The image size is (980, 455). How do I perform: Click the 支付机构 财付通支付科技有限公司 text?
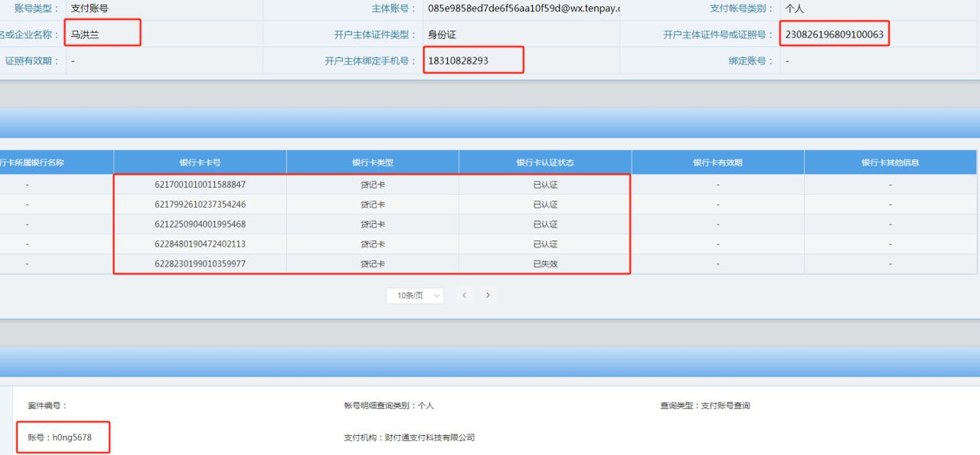click(410, 437)
